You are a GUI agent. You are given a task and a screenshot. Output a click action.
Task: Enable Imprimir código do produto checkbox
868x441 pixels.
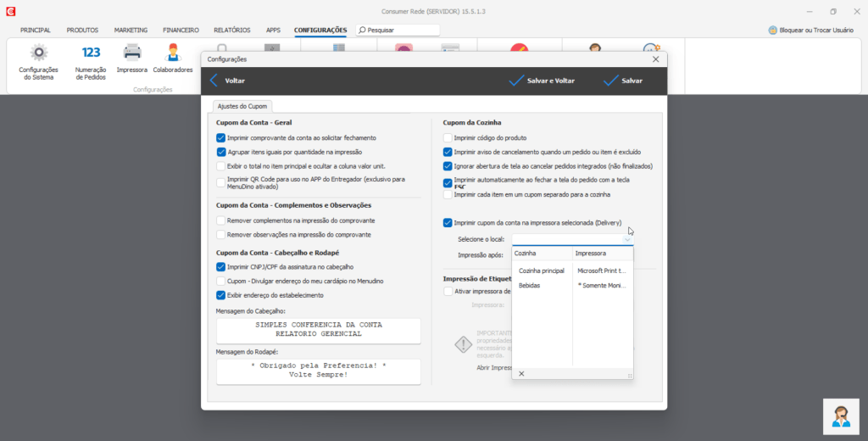click(448, 137)
